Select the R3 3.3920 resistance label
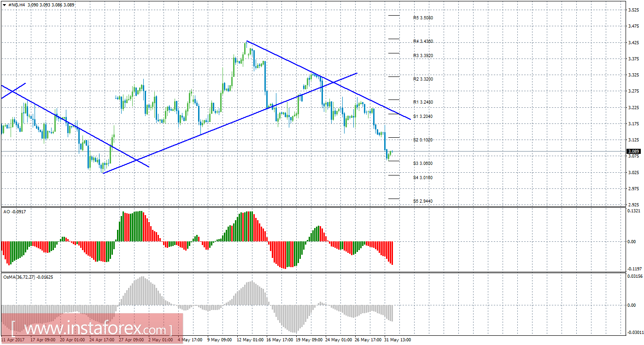 click(423, 56)
